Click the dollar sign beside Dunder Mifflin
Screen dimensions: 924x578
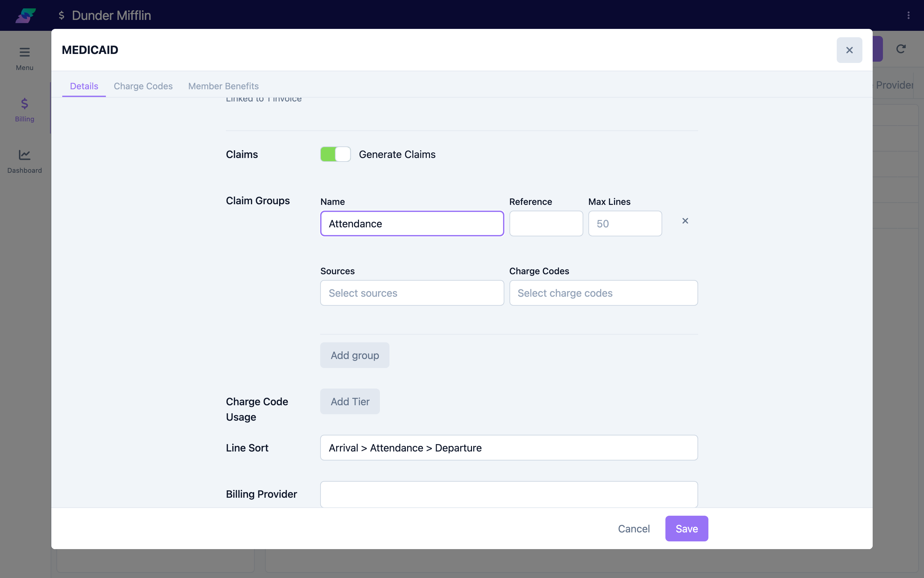pyautogui.click(x=61, y=15)
